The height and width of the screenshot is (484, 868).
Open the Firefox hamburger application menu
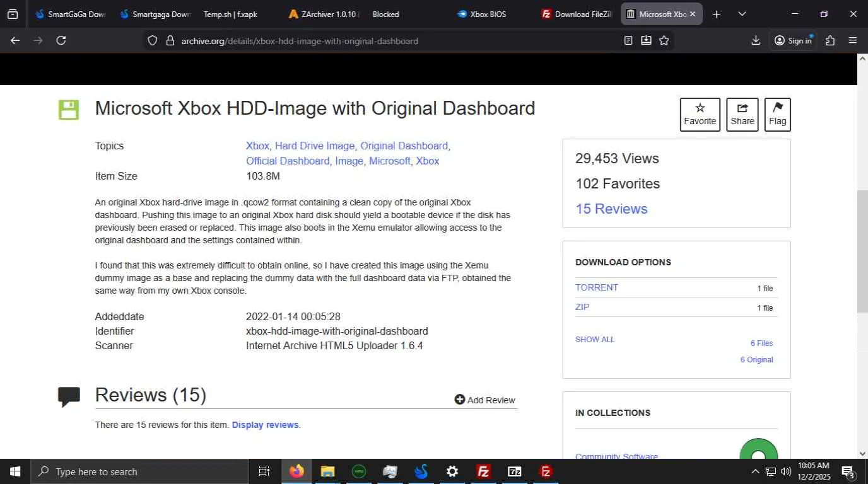[853, 40]
